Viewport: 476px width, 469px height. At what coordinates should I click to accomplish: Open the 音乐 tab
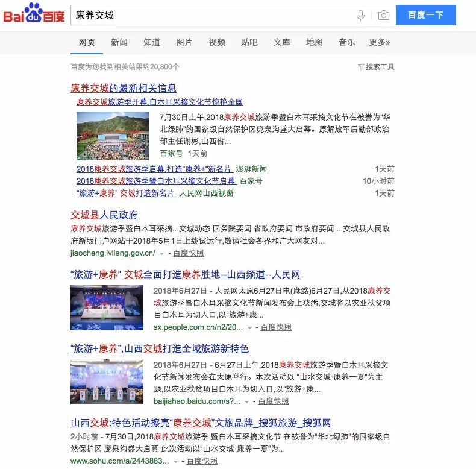click(346, 42)
